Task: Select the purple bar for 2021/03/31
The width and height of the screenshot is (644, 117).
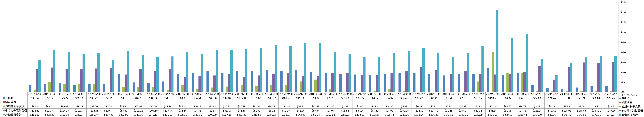Action: [x=613, y=77]
